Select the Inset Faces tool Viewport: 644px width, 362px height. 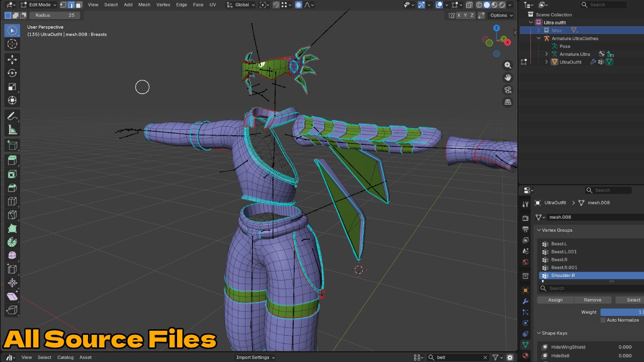12,174
